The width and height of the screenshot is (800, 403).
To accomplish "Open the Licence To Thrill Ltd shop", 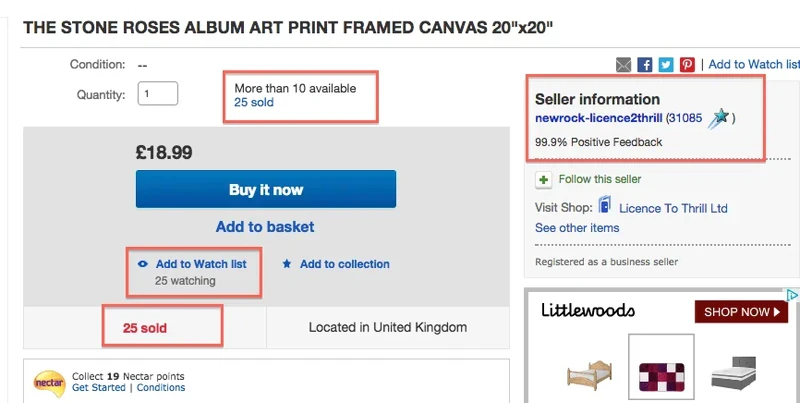I will pos(673,208).
